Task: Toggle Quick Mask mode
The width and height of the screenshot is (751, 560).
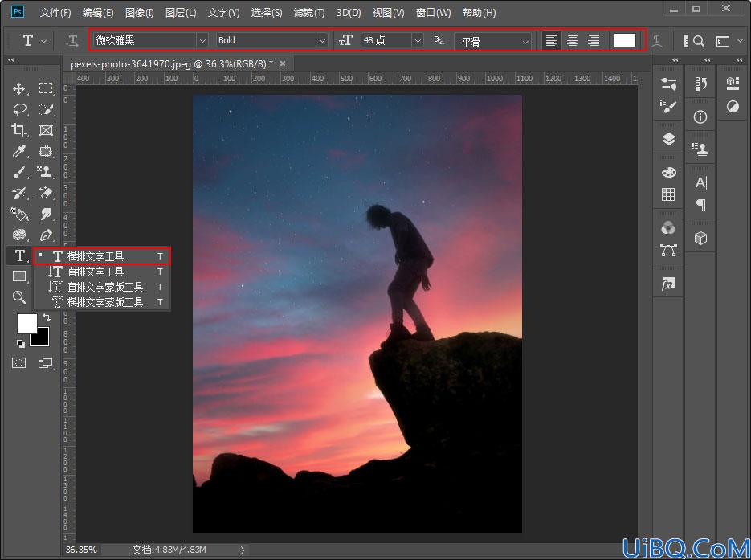Action: tap(19, 362)
